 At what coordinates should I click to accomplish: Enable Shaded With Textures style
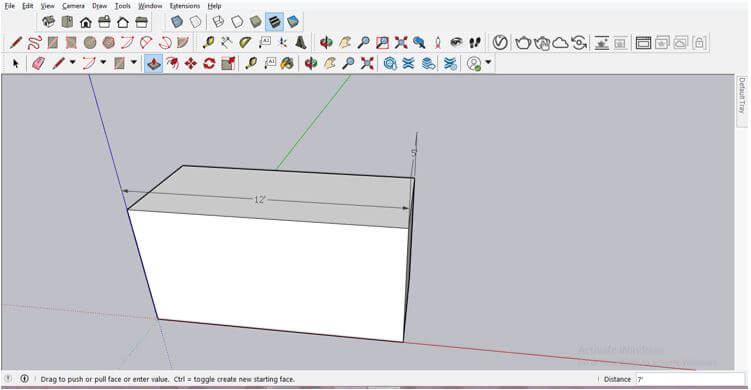[x=274, y=22]
